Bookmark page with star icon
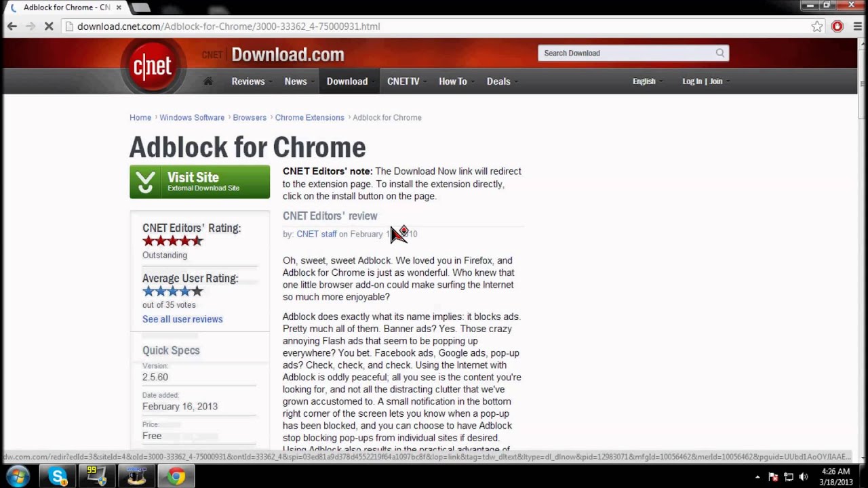The image size is (868, 488). click(817, 26)
